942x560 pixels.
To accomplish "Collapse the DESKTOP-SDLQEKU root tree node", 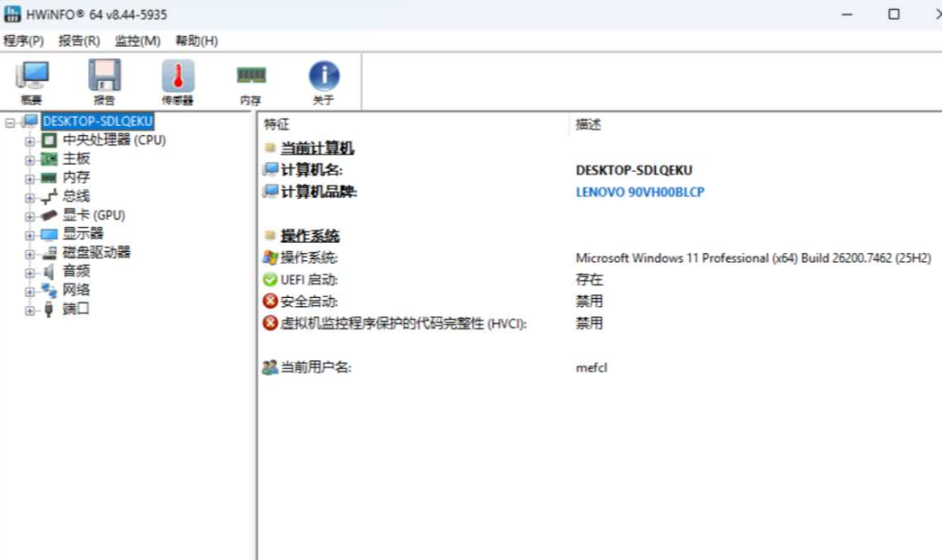I will coord(9,122).
